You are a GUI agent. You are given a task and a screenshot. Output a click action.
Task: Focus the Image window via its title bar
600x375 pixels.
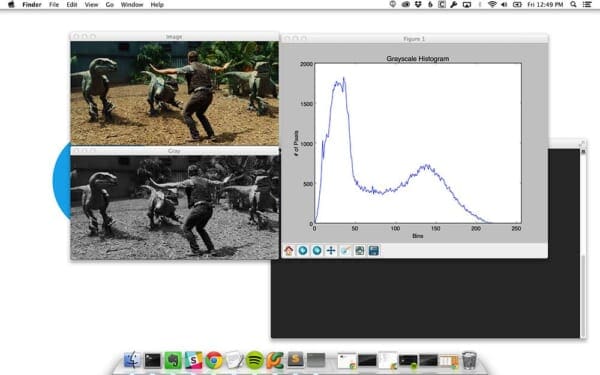click(175, 37)
